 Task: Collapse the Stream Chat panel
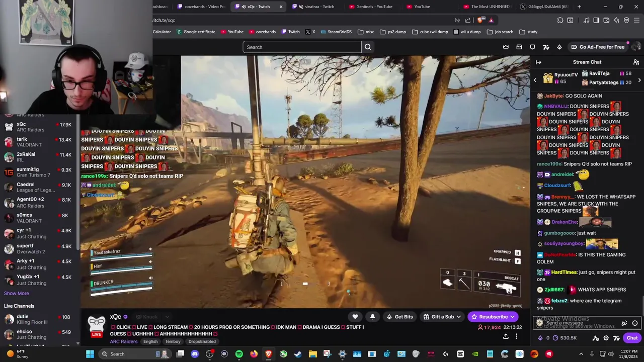(538, 62)
